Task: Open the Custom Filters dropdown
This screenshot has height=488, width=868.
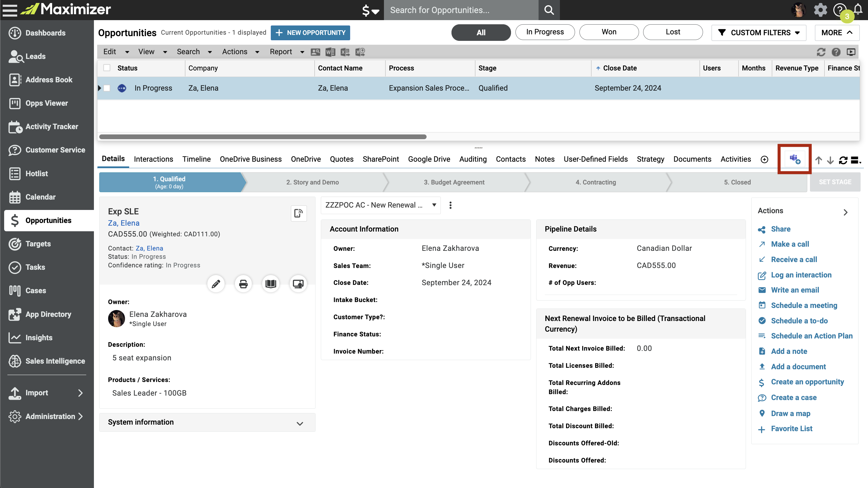Action: tap(758, 33)
